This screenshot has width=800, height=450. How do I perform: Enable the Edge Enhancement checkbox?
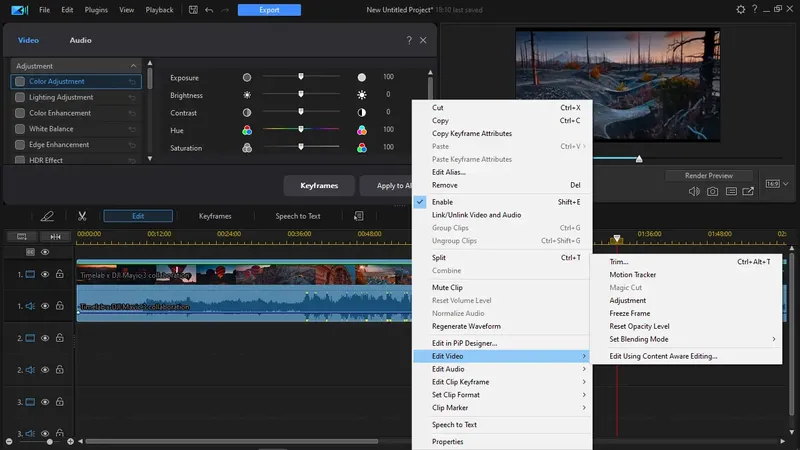pyautogui.click(x=20, y=145)
